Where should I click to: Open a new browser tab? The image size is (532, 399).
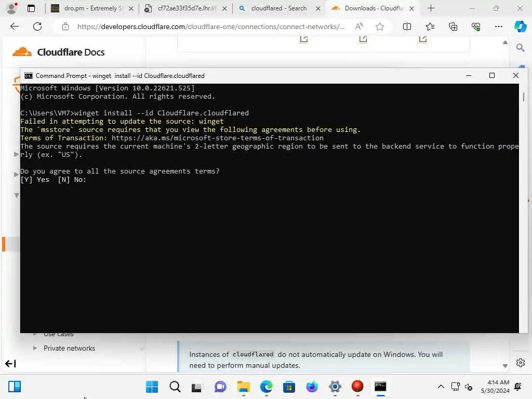pyautogui.click(x=431, y=8)
